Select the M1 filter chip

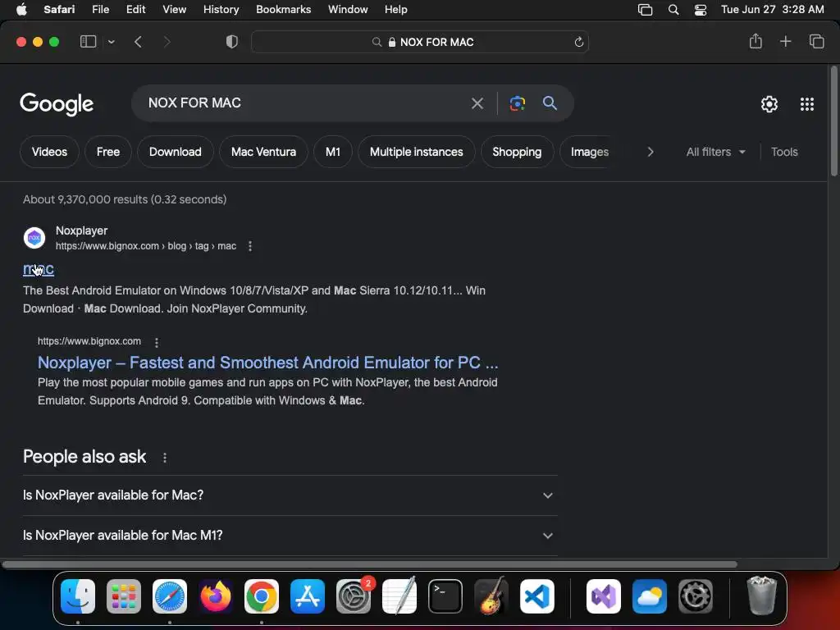coord(333,152)
